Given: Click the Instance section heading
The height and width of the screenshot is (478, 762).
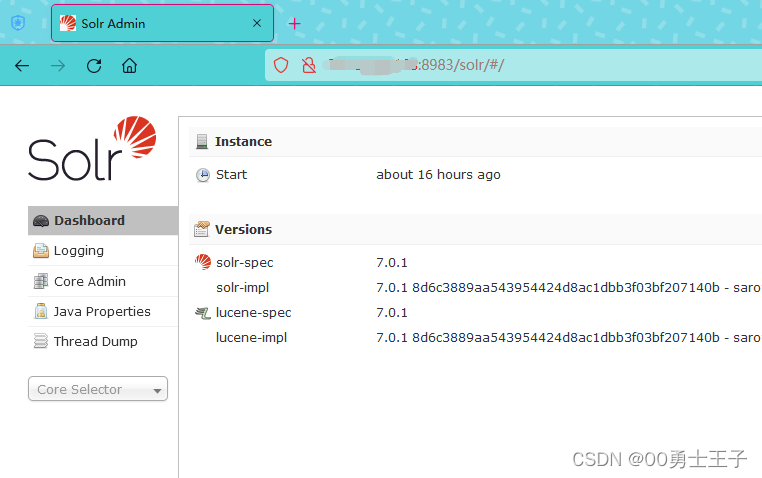Looking at the screenshot, I should [243, 141].
